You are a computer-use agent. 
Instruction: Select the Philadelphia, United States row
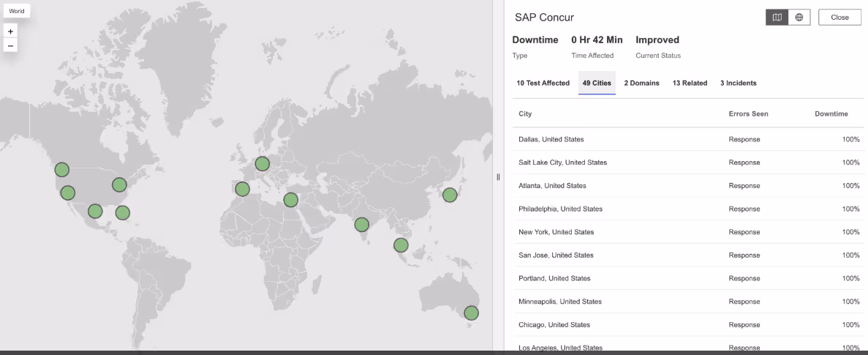688,209
